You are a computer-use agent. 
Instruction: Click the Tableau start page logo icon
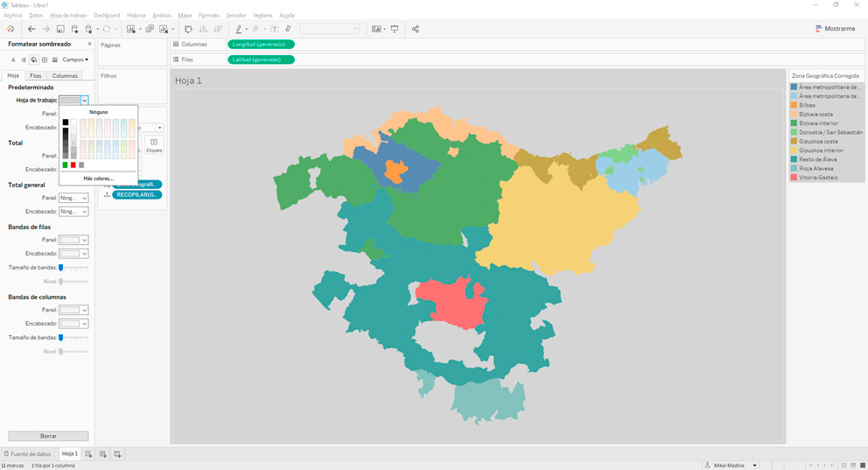coord(10,29)
